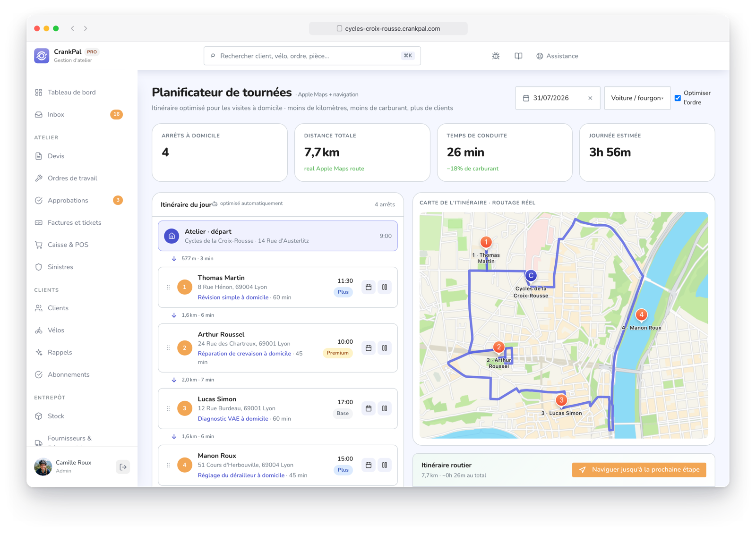Grab drag handle of Manon Roux stop
The width and height of the screenshot is (756, 534).
[168, 465]
